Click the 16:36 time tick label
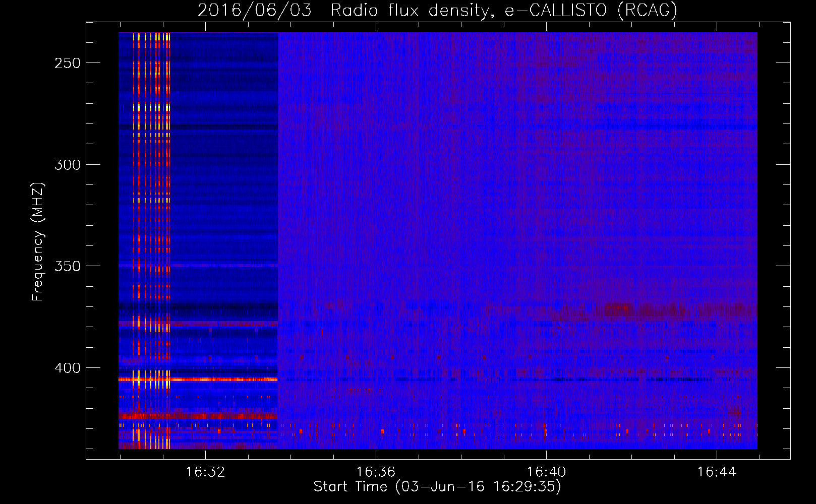The image size is (816, 504). [376, 472]
